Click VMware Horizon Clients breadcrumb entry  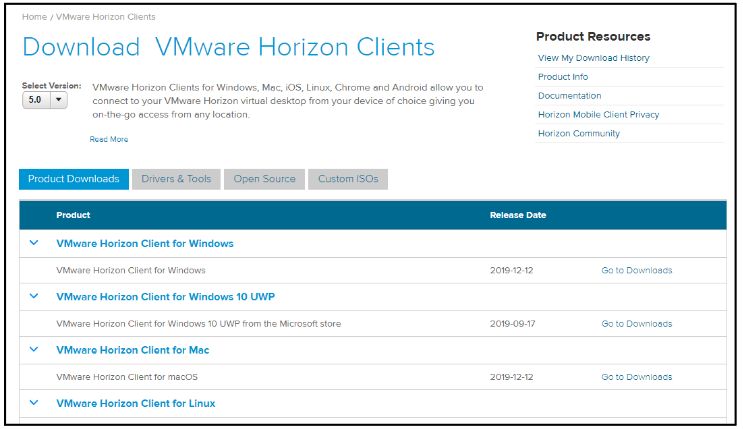click(x=106, y=17)
